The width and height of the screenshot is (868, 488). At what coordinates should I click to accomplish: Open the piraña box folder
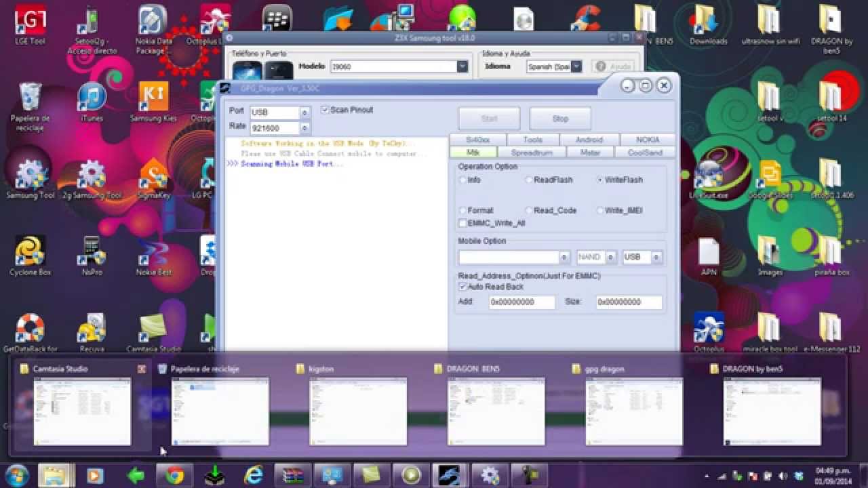click(831, 256)
